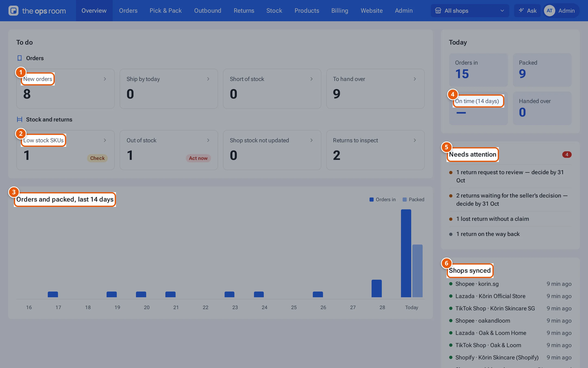
Task: Click the Packed legend swatch
Action: [404, 200]
